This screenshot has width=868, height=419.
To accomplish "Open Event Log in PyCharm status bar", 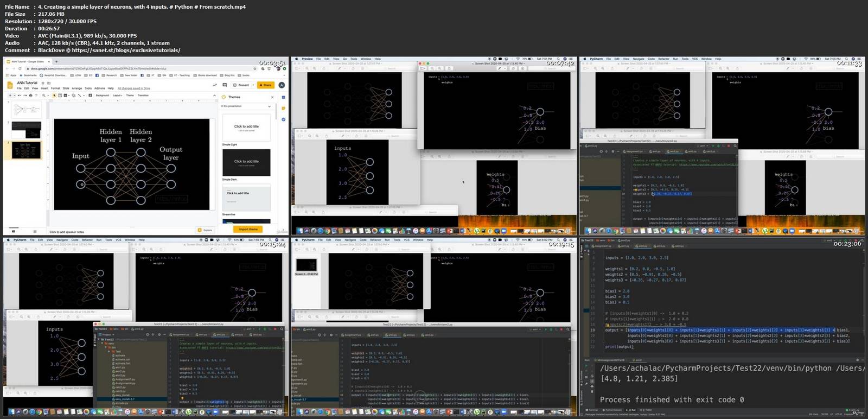I will (852, 410).
